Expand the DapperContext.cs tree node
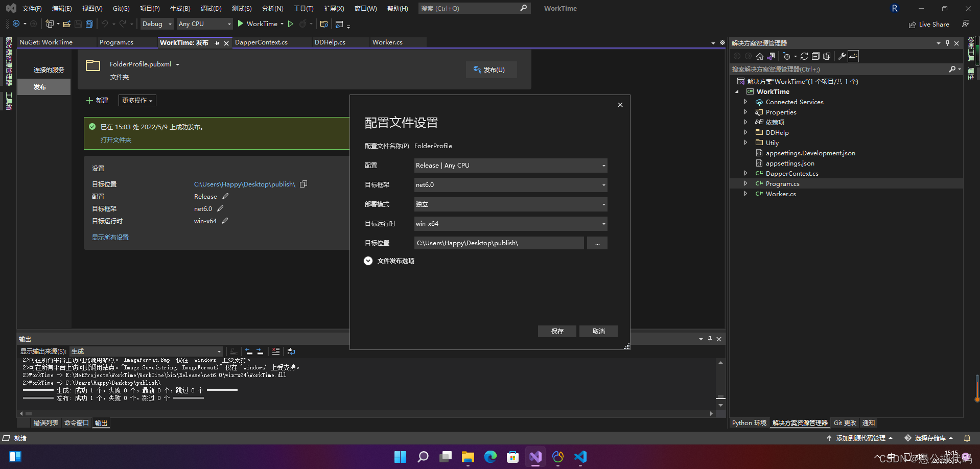Viewport: 980px width, 469px height. coord(746,173)
